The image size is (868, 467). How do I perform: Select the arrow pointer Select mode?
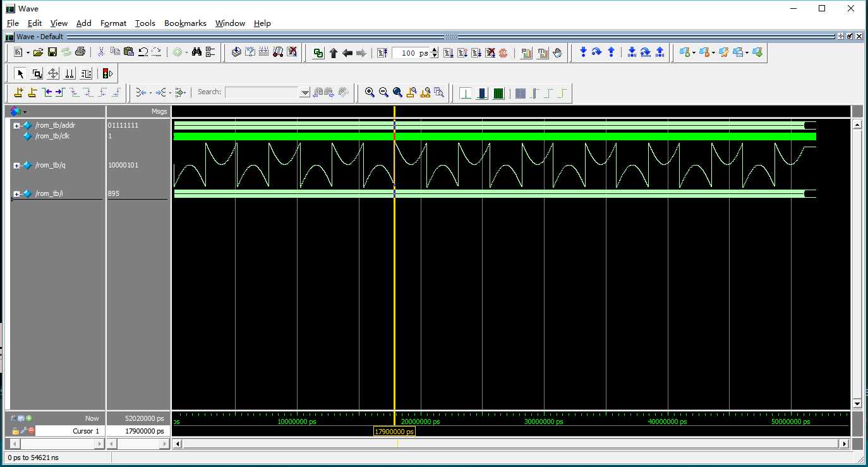(20, 74)
